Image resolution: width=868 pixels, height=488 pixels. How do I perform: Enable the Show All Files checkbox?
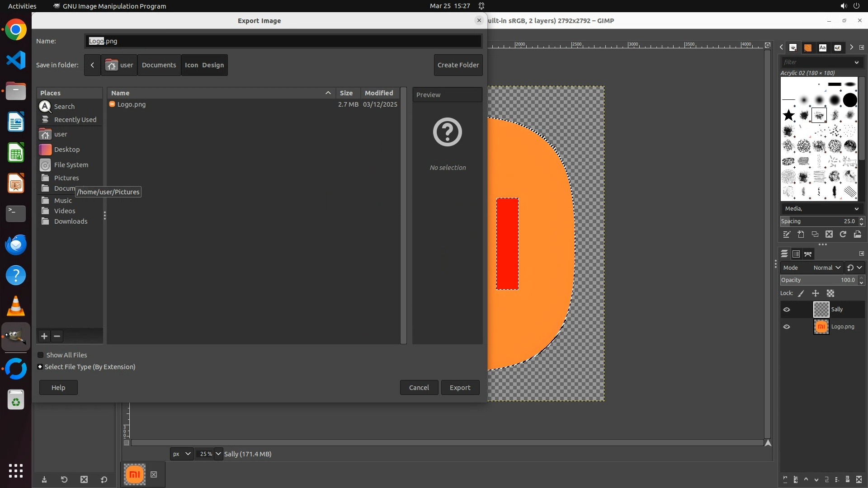(x=41, y=355)
